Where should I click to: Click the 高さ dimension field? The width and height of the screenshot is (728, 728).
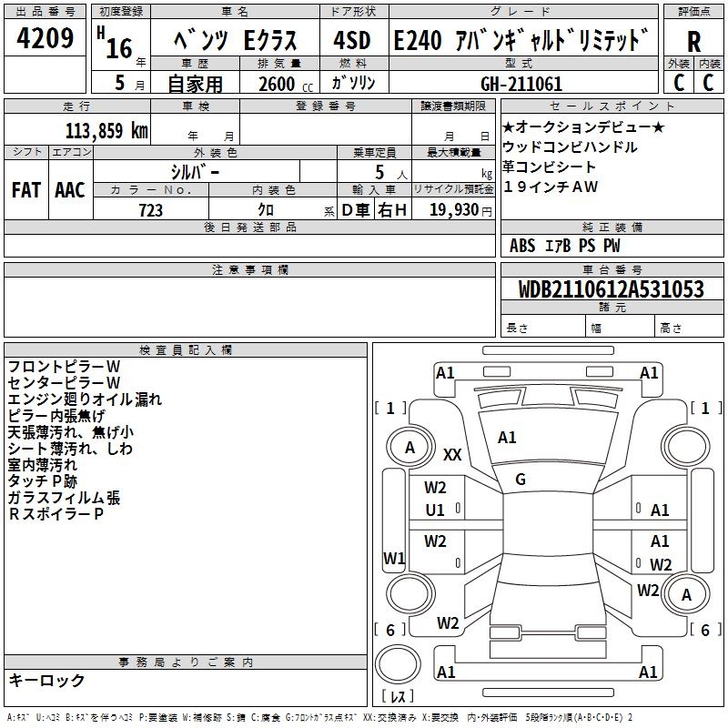689,328
